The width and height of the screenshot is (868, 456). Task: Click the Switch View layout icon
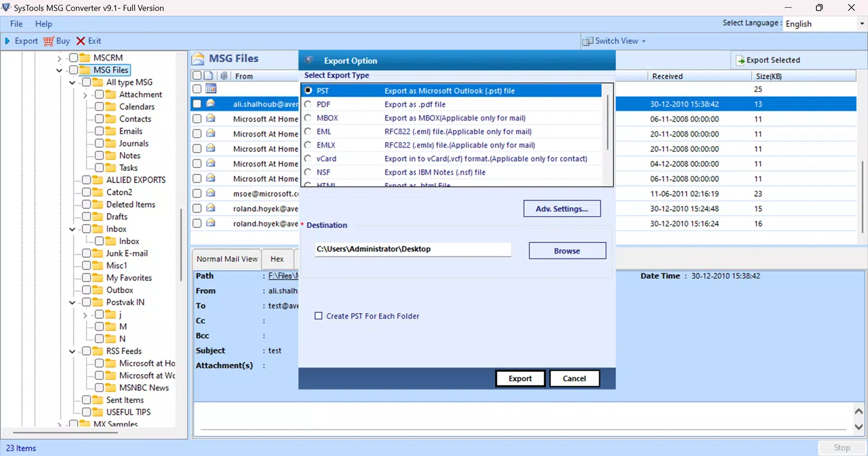tap(587, 41)
